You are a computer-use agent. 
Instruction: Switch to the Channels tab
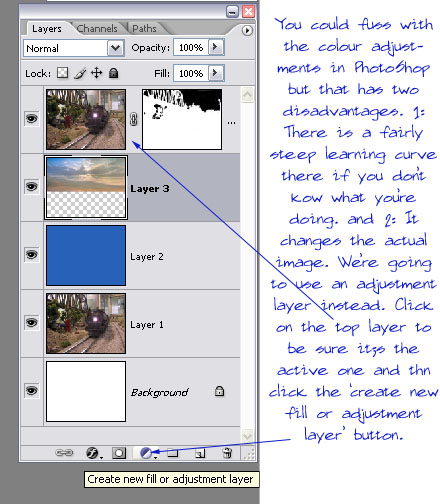(x=97, y=29)
